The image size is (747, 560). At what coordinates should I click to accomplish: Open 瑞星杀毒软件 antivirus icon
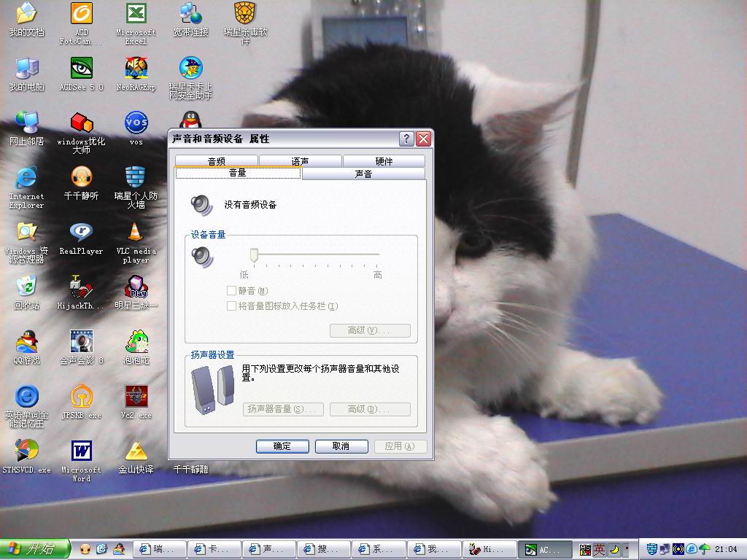(245, 23)
